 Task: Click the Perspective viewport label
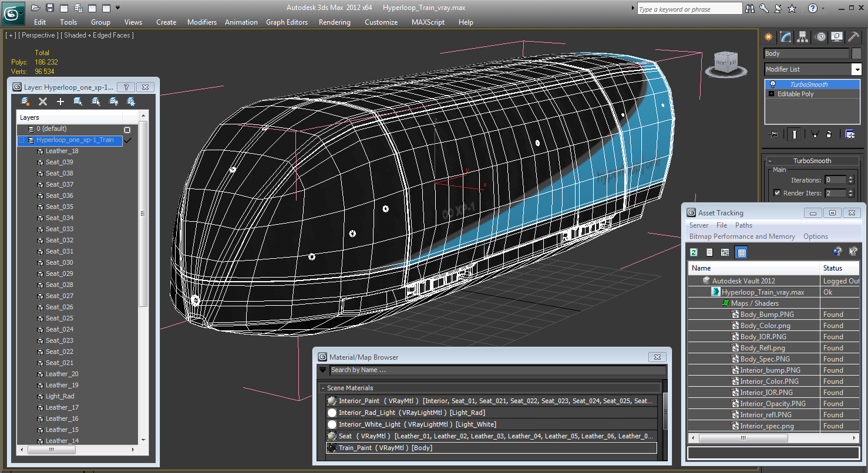[x=38, y=35]
